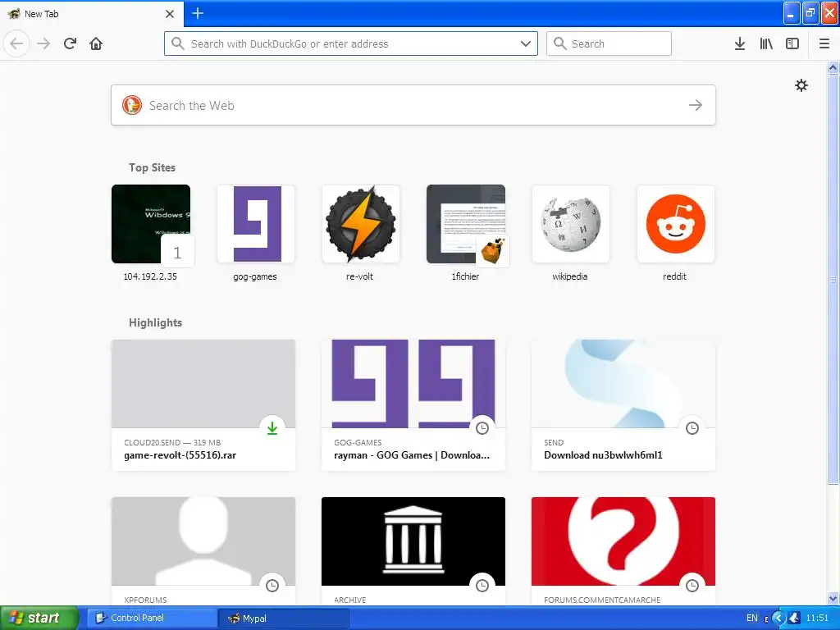Click the magnifier icon in toolbar Search box
Viewport: 840px width, 630px height.
point(559,43)
